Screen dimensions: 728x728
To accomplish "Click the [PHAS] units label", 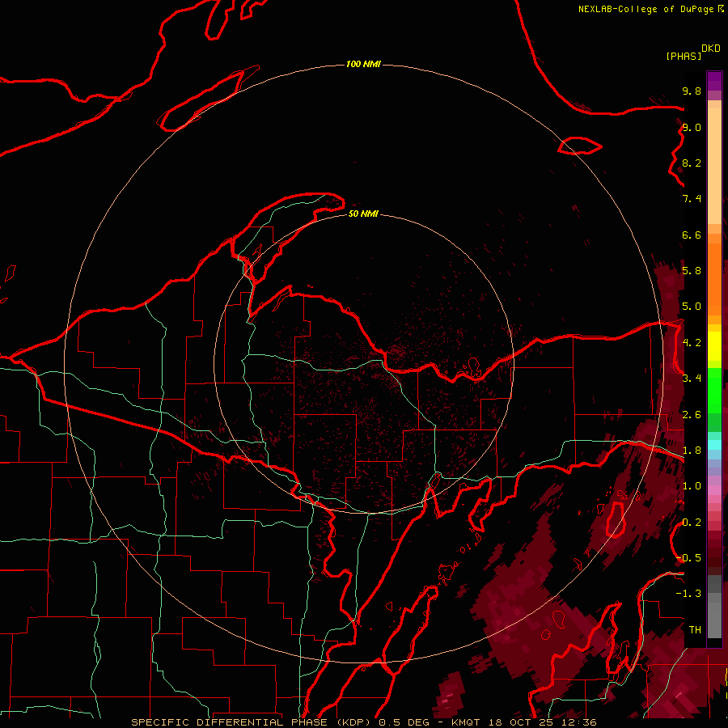I will [x=684, y=56].
